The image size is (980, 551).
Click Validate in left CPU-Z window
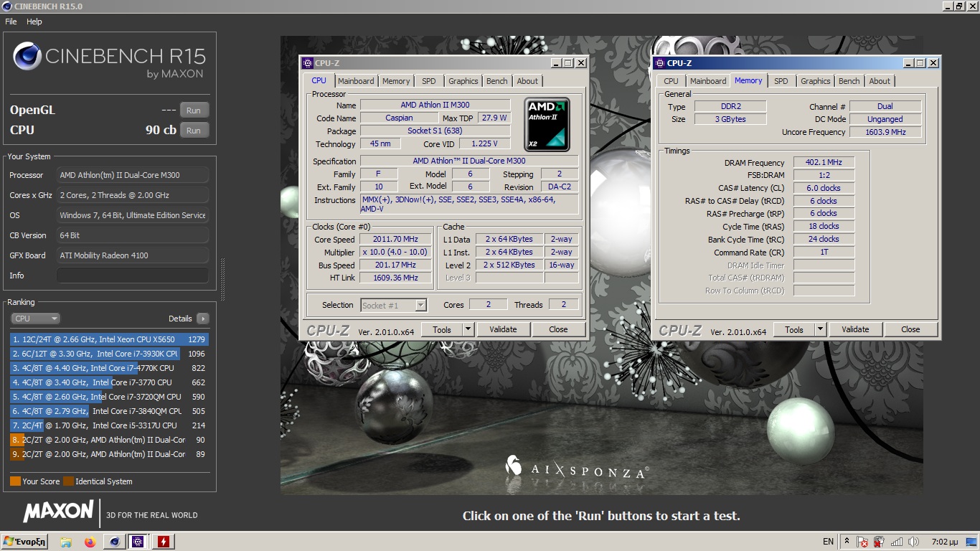(x=503, y=329)
